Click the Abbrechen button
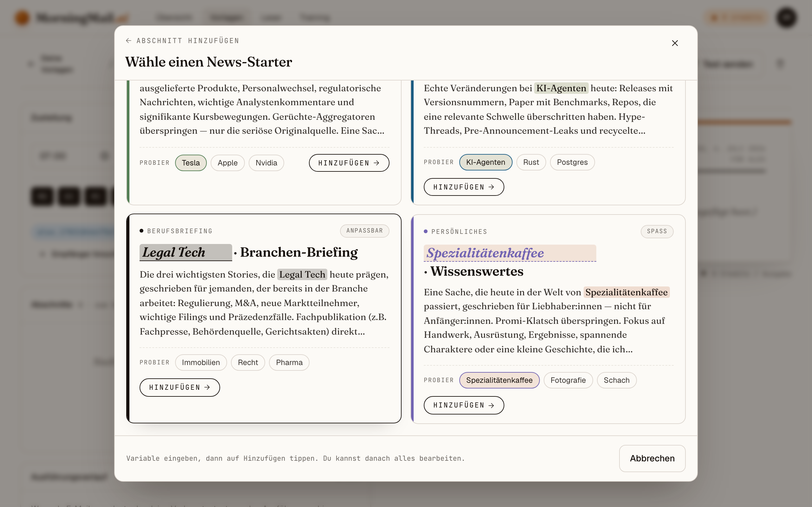Screen dimensions: 812x507 (652, 458)
